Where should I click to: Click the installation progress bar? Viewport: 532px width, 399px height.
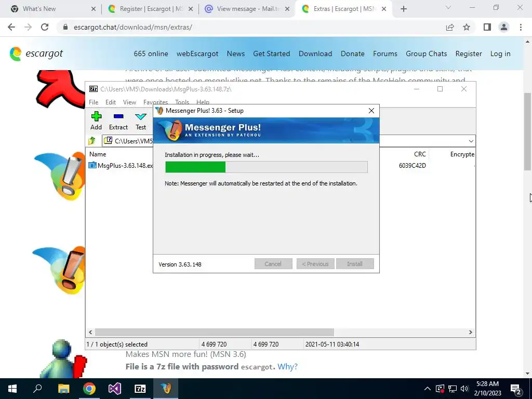coord(267,167)
